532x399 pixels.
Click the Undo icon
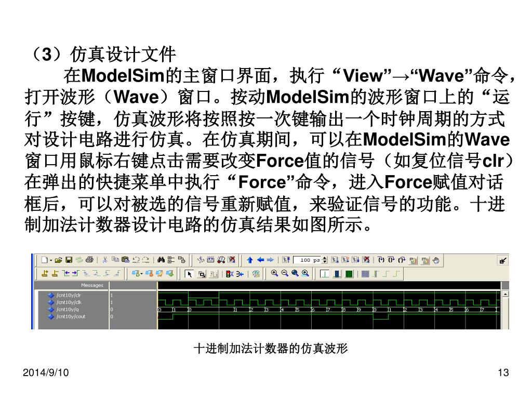coord(136,260)
